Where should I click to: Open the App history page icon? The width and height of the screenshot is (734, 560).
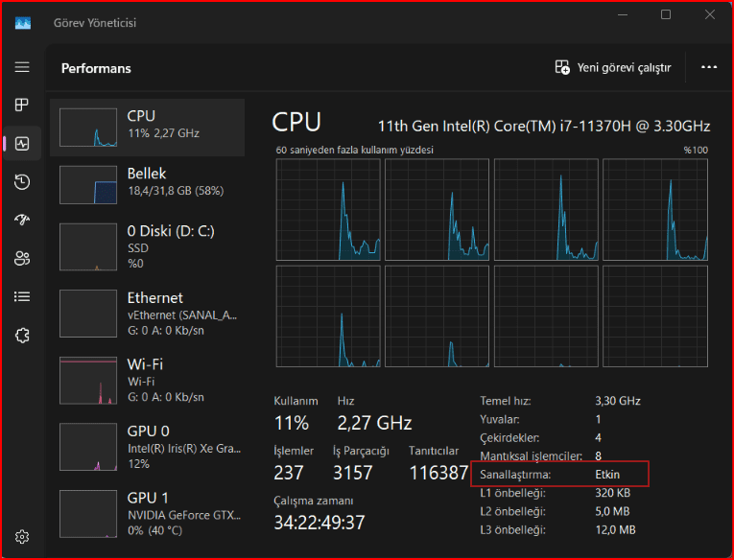(22, 182)
